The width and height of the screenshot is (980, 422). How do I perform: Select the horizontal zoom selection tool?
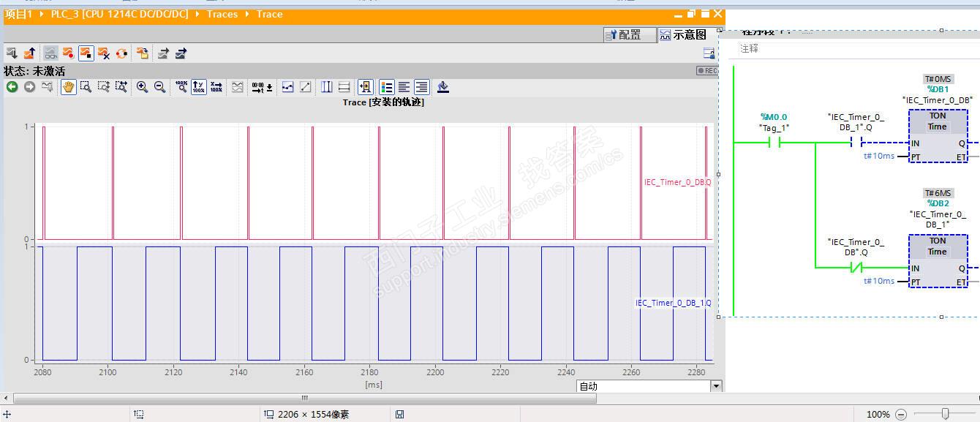[x=121, y=87]
